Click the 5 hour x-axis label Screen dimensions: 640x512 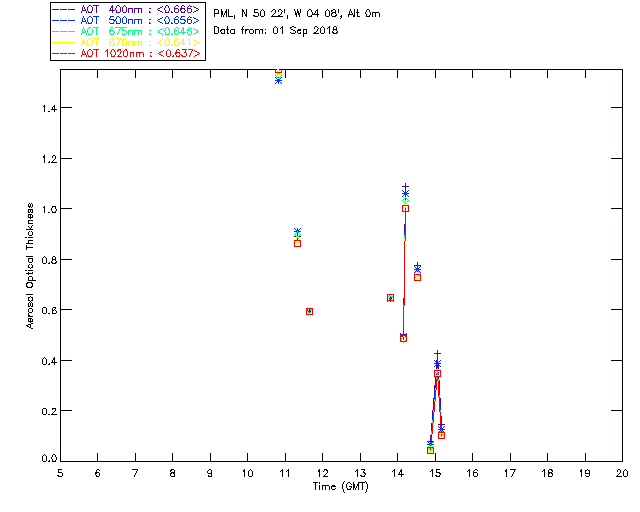point(60,473)
